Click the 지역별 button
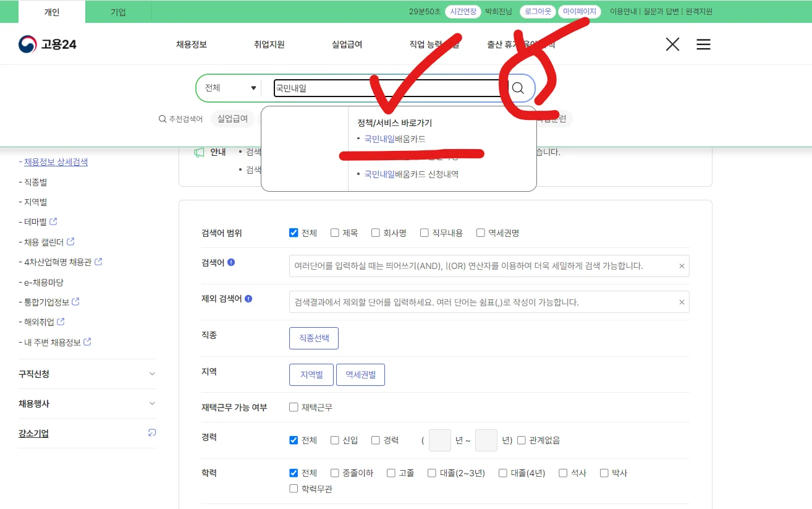 [x=311, y=375]
